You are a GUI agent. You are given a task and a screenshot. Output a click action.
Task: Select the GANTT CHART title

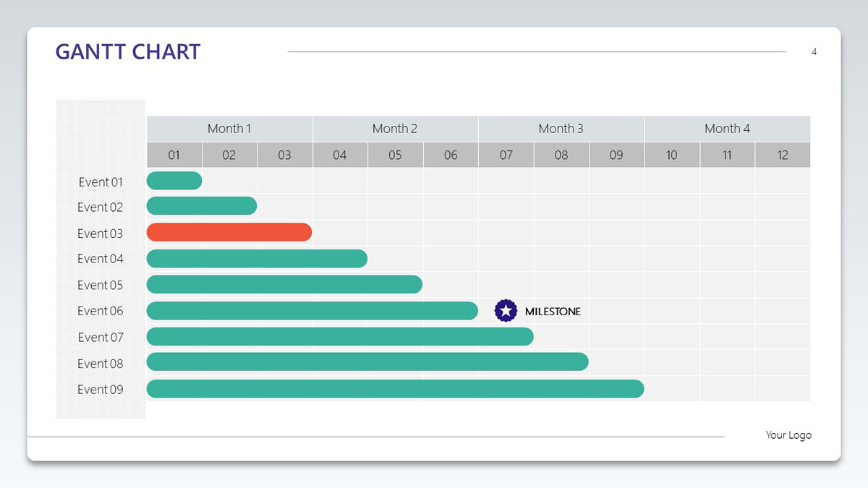pyautogui.click(x=128, y=51)
